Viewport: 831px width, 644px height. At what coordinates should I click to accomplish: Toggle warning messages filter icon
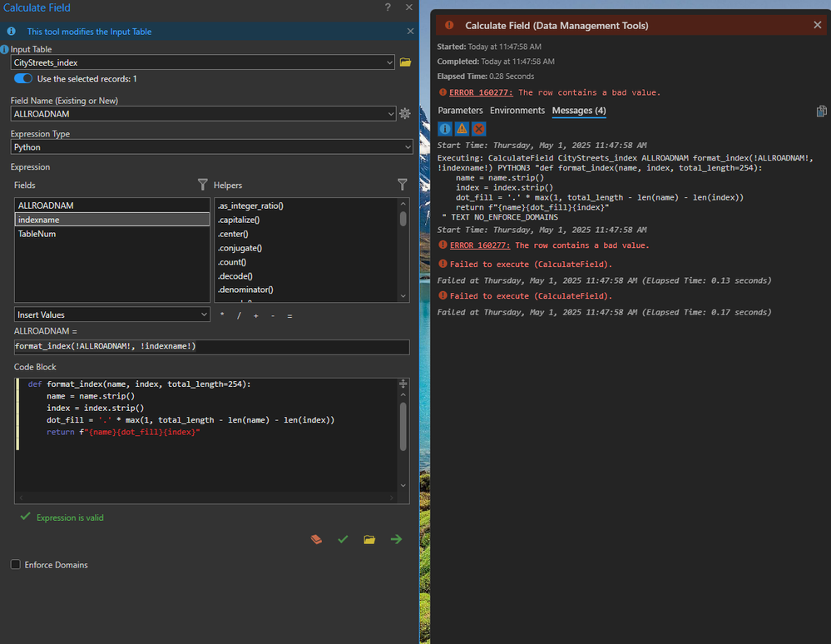pos(462,129)
